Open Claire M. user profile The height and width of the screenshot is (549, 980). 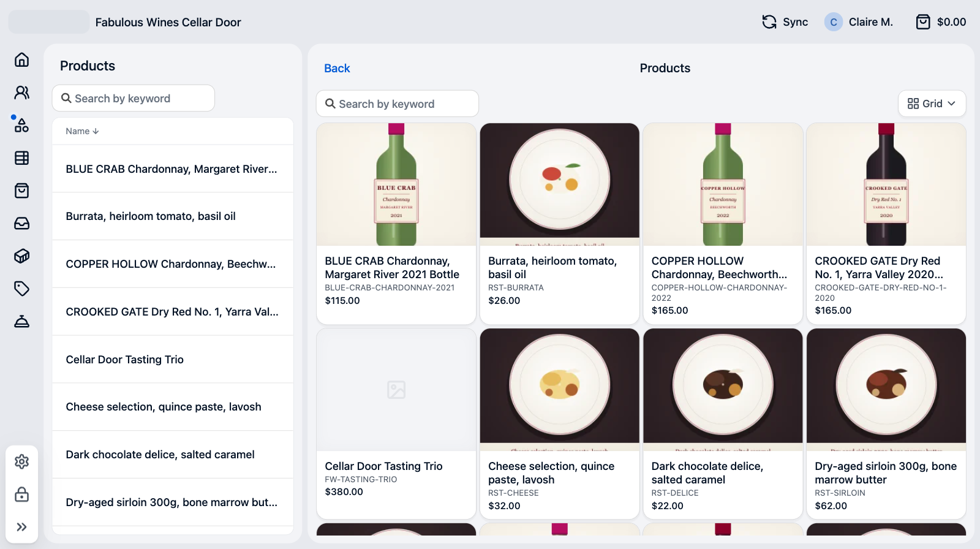tap(859, 22)
